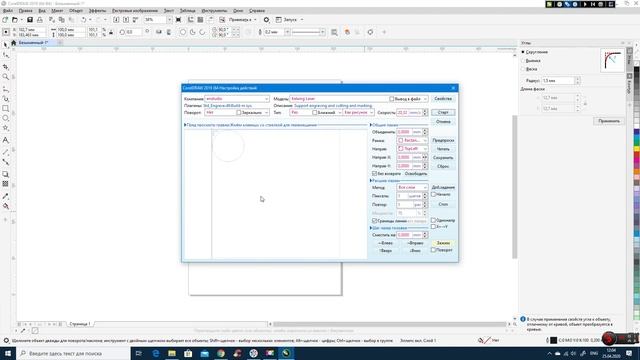Click the 'Старт' button in dialog
Image resolution: width=640 pixels, height=360 pixels.
pyautogui.click(x=443, y=112)
